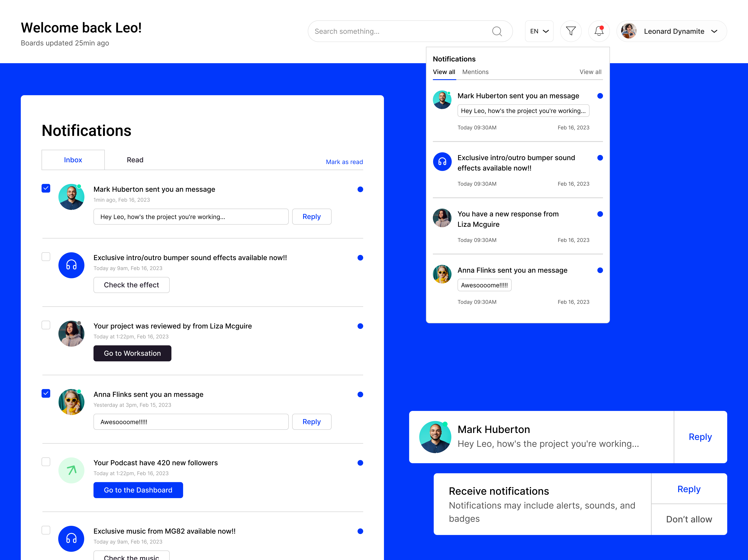
Task: Uncheck Anna Flinks' notification checkbox
Action: [46, 393]
